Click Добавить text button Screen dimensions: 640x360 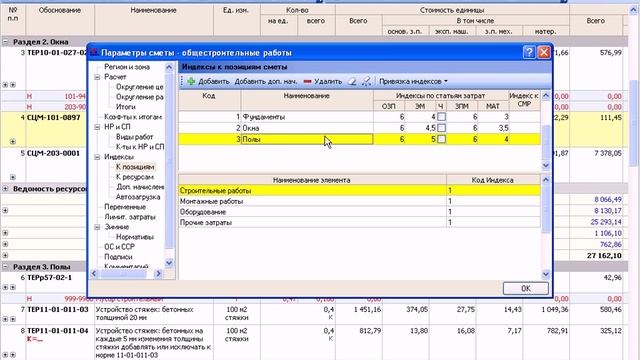(x=214, y=82)
